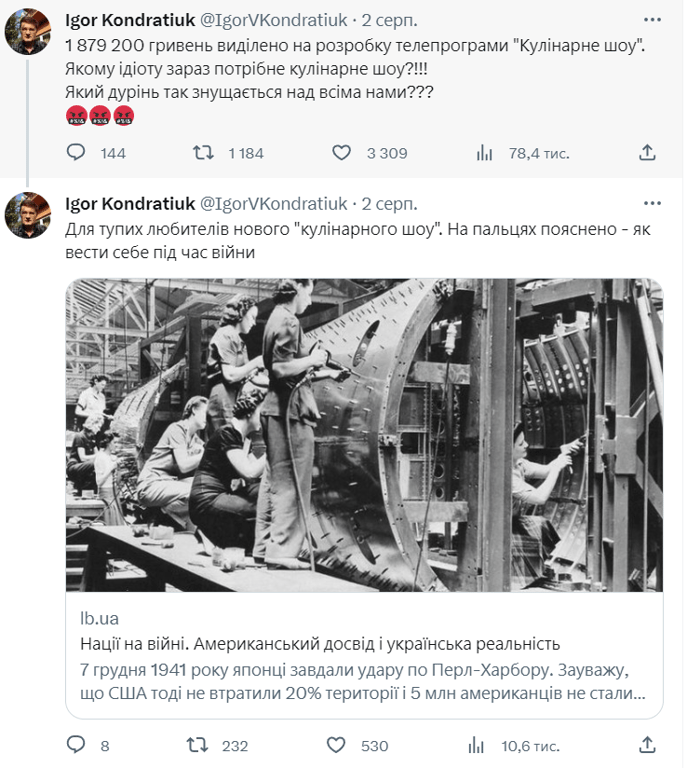
Task: Share the second tweet via the share icon
Action: click(x=647, y=745)
